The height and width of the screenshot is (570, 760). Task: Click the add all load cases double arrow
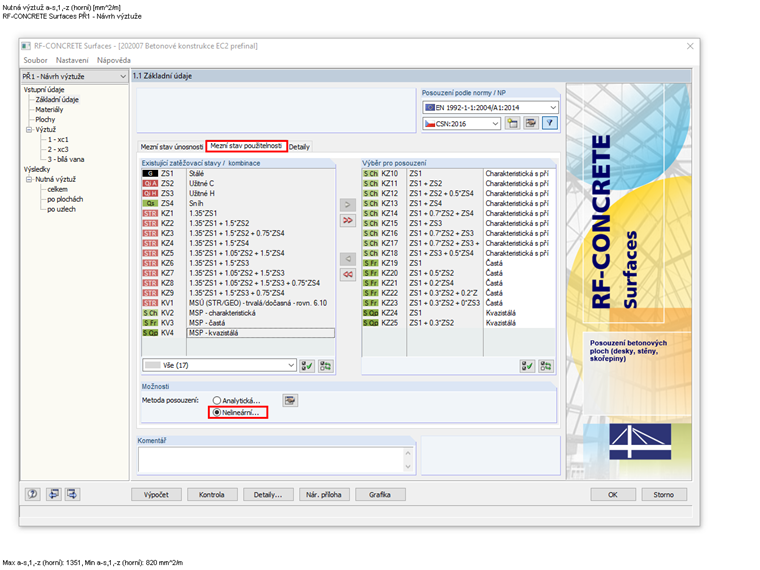click(x=348, y=221)
